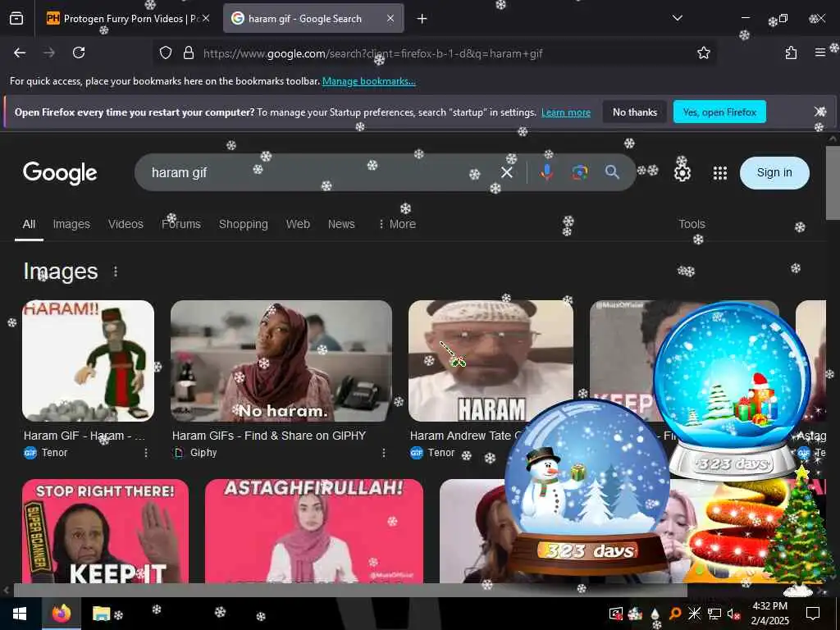
Task: Open the Learn more link
Action: point(566,112)
